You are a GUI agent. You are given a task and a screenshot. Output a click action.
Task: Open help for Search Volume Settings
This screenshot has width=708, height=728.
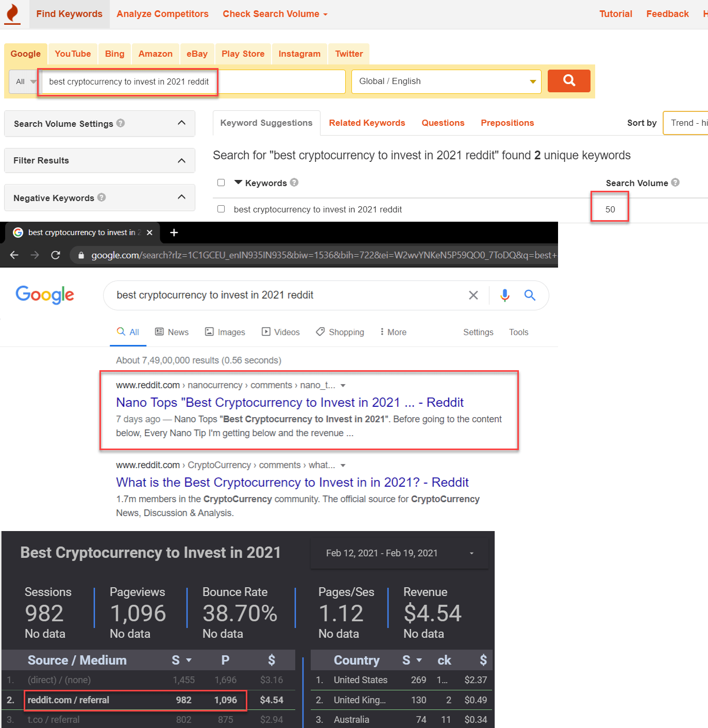click(x=121, y=123)
